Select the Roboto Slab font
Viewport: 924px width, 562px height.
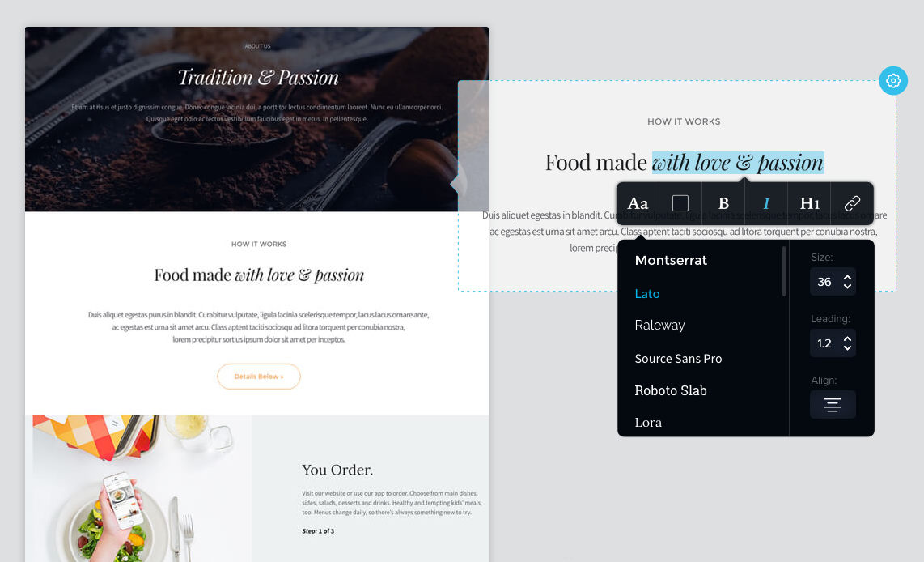tap(671, 390)
